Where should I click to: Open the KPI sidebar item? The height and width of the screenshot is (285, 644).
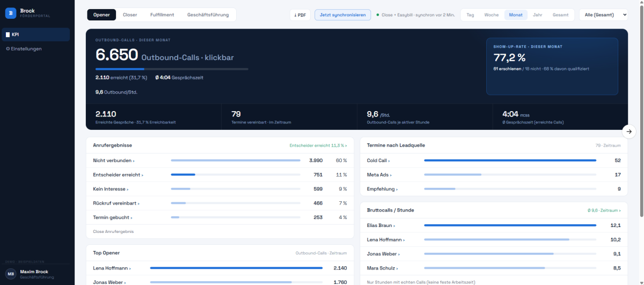tap(35, 35)
